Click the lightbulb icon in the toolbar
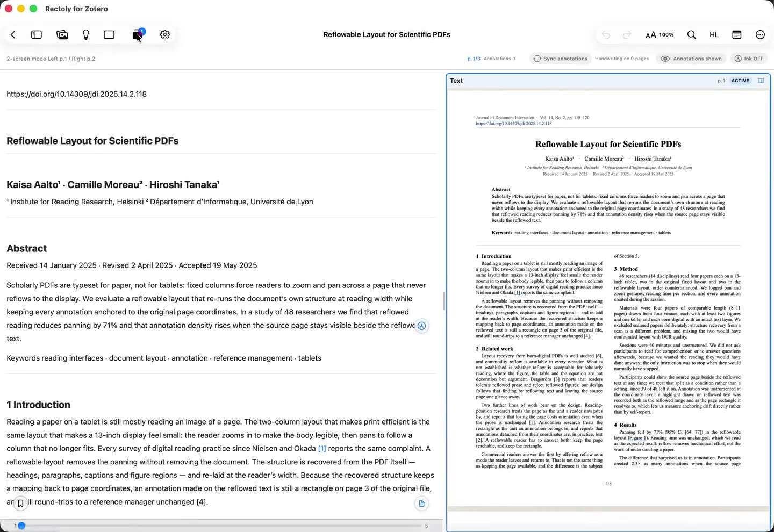This screenshot has height=532, width=774. point(86,34)
